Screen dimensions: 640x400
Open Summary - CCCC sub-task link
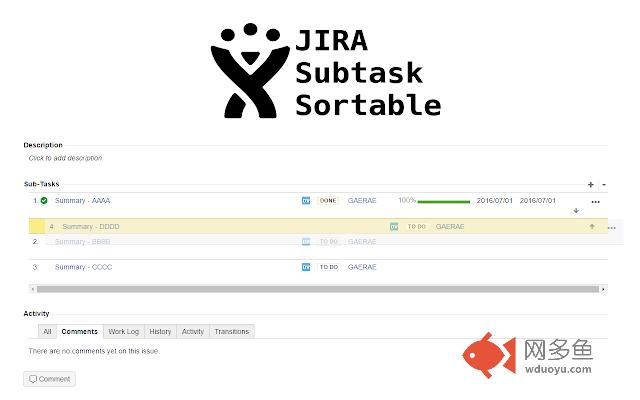83,267
